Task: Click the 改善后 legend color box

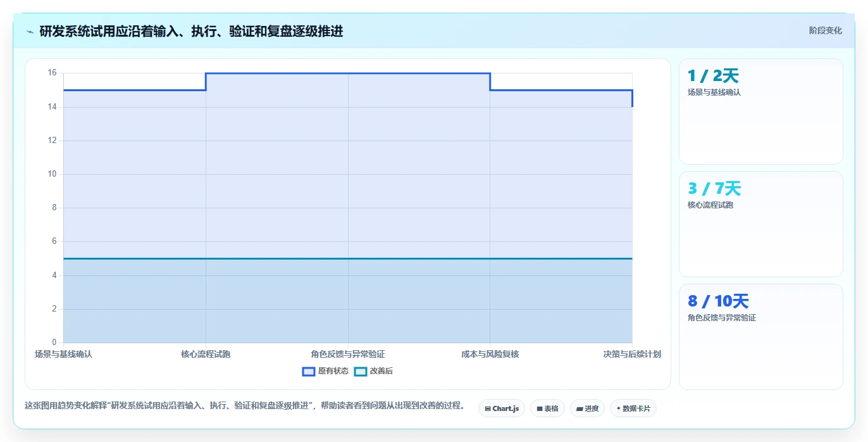Action: pyautogui.click(x=361, y=371)
